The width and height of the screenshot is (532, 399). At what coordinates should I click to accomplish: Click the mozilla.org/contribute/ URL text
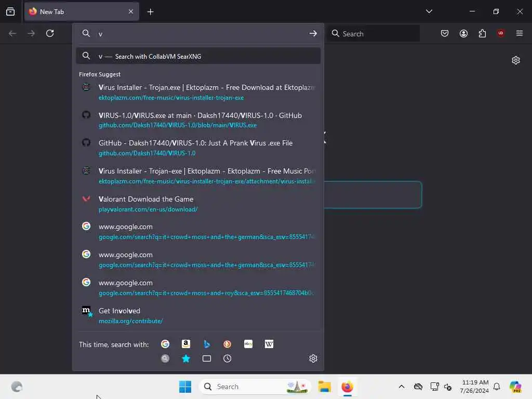click(x=130, y=321)
